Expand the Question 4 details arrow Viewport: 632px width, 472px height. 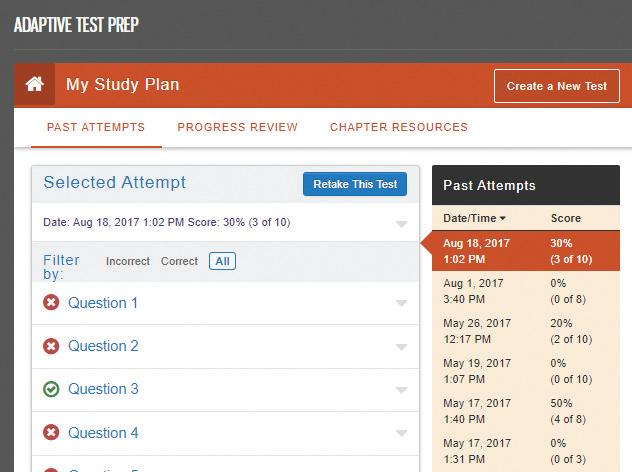[x=401, y=433]
